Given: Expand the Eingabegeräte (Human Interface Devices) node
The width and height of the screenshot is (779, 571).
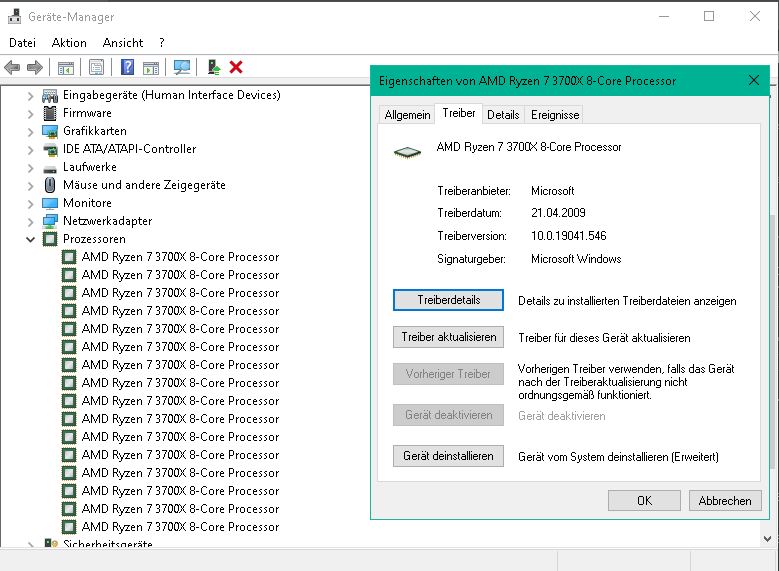Looking at the screenshot, I should coord(31,95).
